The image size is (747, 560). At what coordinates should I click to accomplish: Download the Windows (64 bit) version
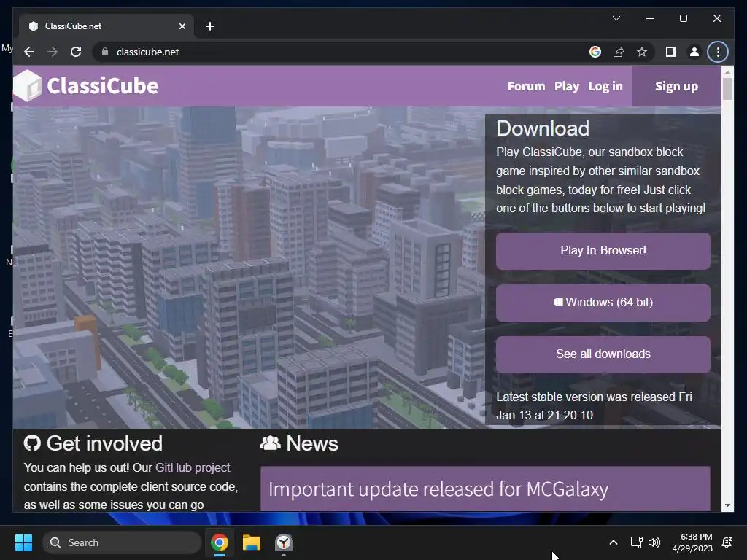click(x=603, y=303)
